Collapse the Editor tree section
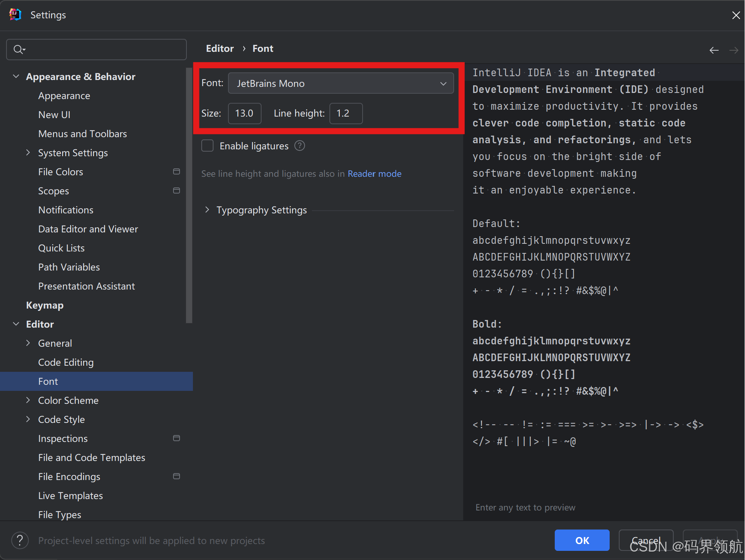Screen dimensions: 745x560 pos(16,324)
